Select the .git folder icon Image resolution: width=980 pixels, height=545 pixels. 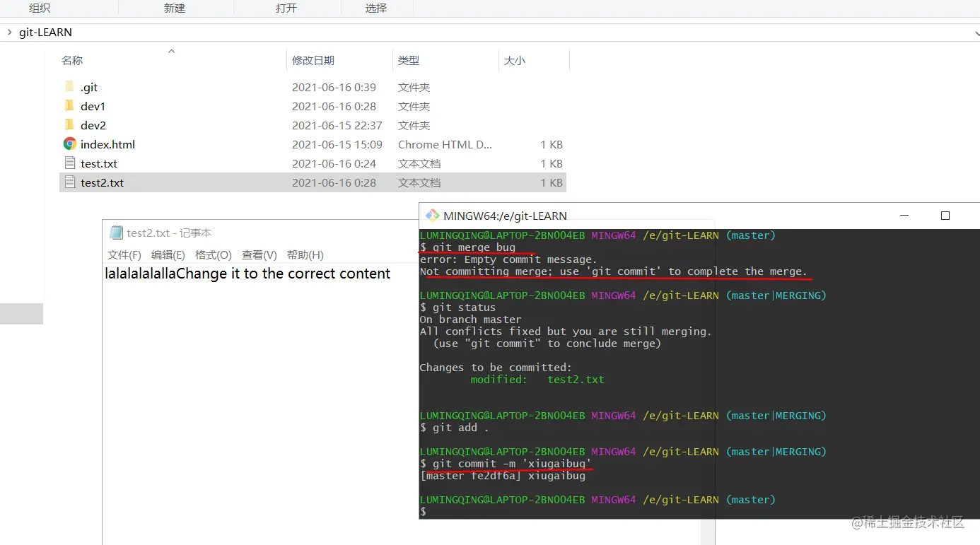click(x=69, y=87)
